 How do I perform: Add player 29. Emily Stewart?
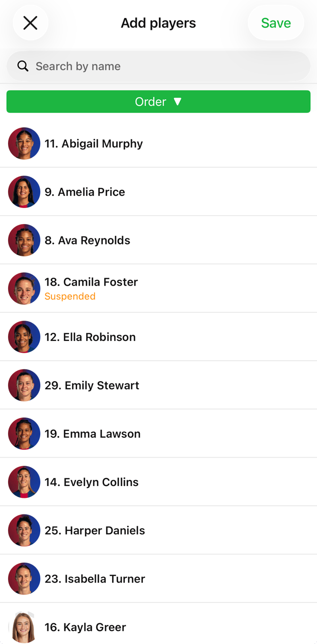pyautogui.click(x=158, y=385)
